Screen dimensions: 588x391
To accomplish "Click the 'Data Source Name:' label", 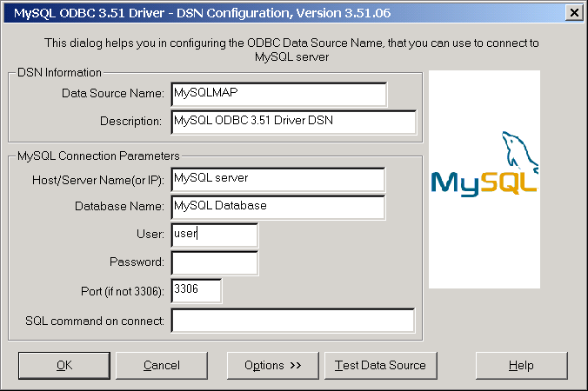I will click(113, 93).
